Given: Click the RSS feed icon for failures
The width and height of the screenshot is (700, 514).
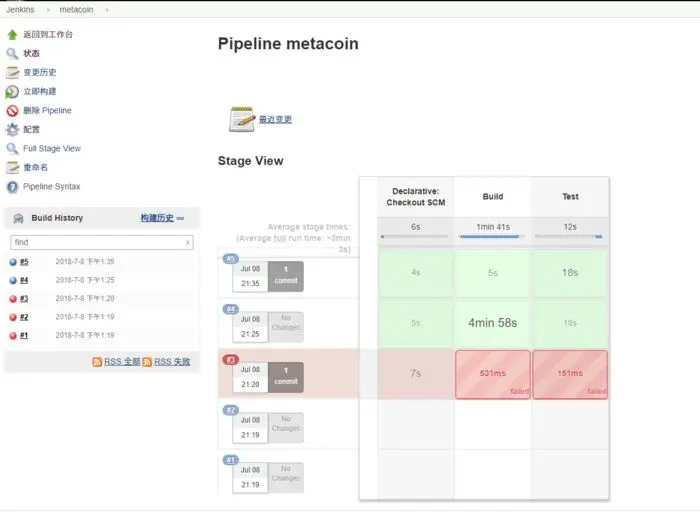Looking at the screenshot, I should 147,362.
